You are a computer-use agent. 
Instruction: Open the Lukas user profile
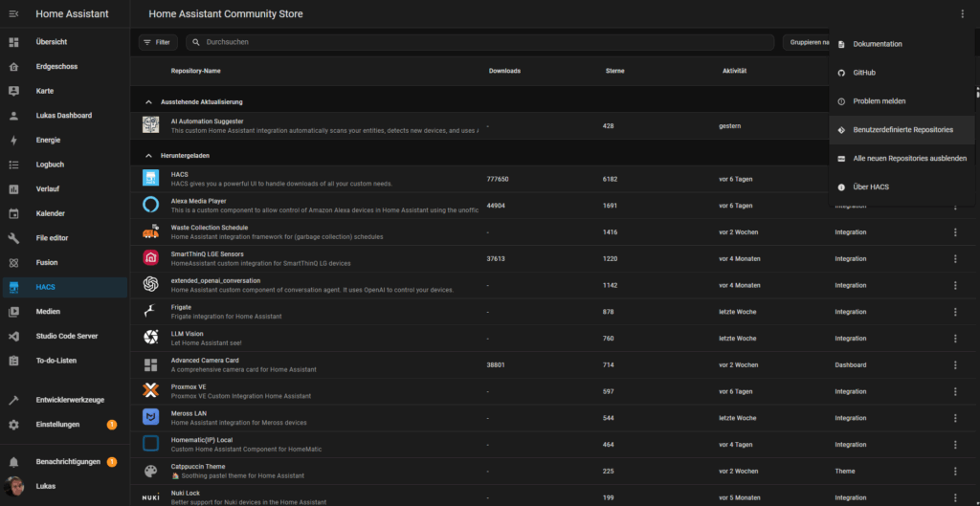pyautogui.click(x=65, y=486)
